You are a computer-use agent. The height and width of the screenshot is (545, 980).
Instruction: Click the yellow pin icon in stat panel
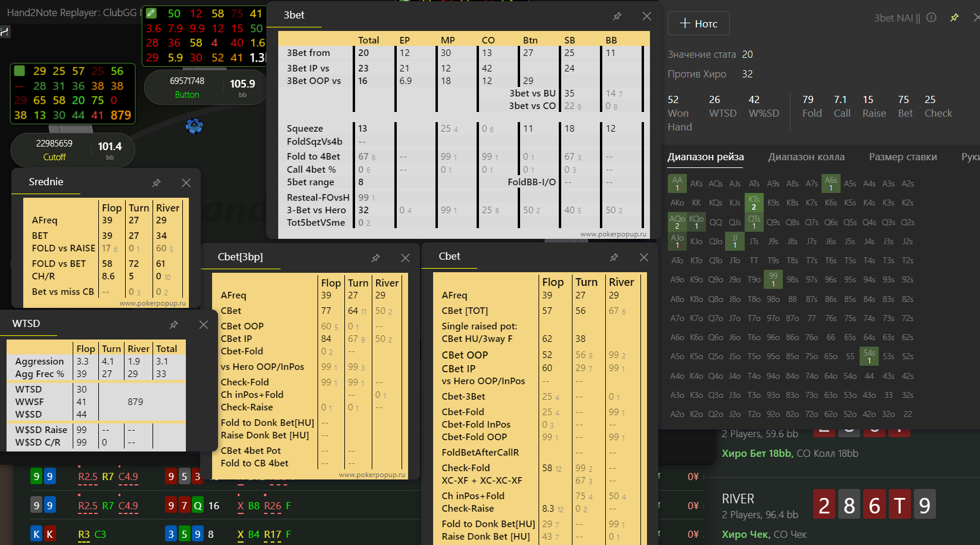(x=954, y=17)
